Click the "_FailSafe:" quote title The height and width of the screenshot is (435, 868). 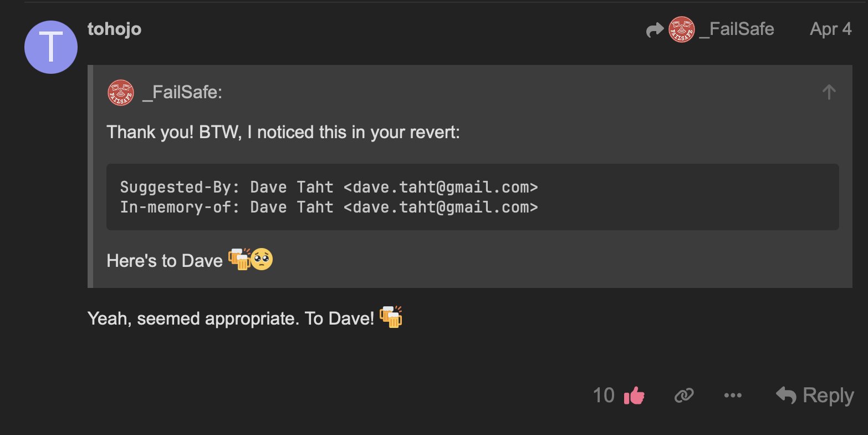[182, 93]
